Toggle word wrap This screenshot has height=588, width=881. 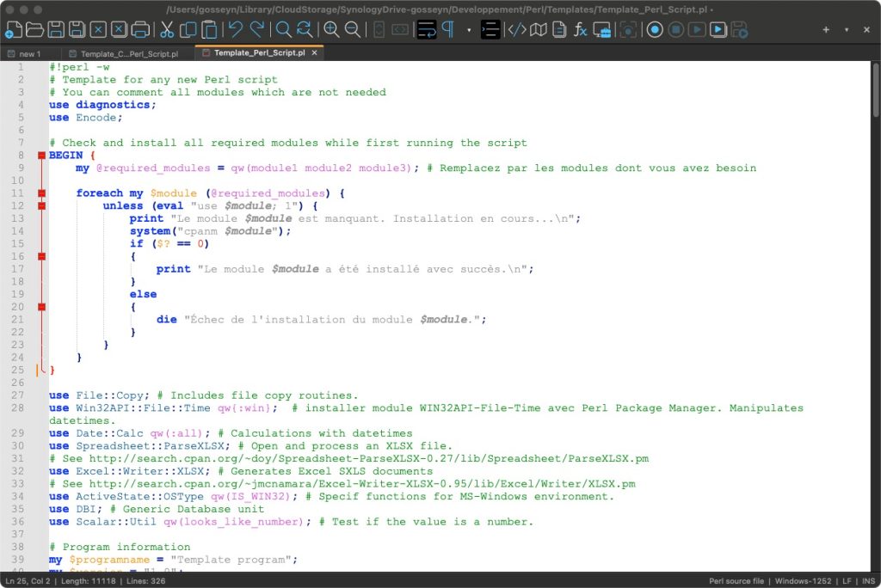pos(427,30)
